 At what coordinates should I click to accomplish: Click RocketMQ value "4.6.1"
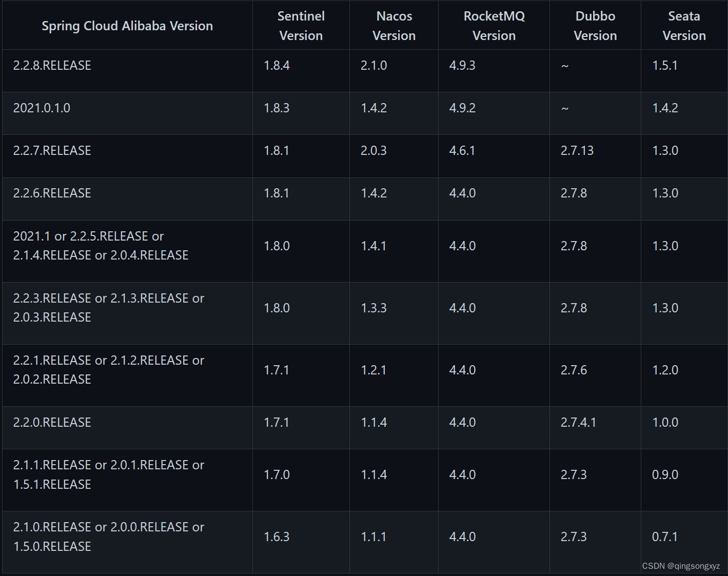(x=462, y=151)
